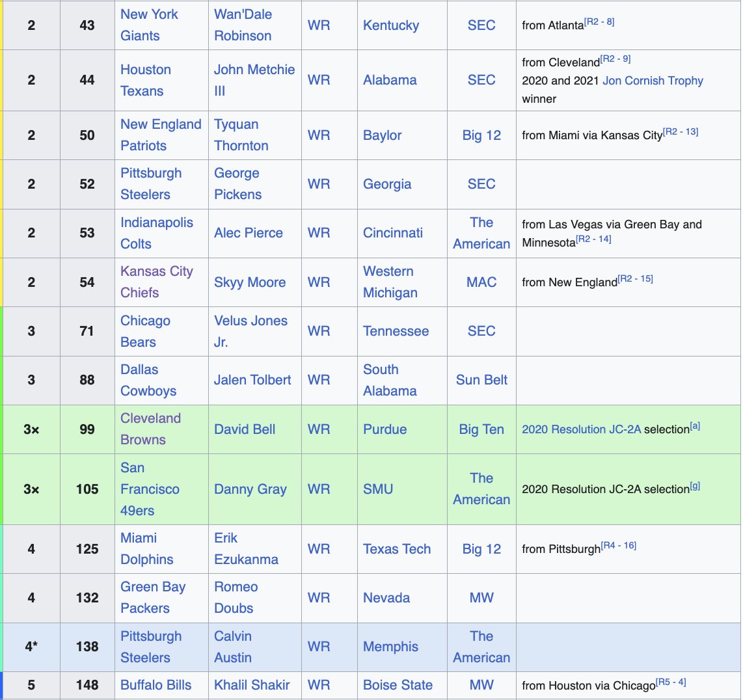Open John Metchie III player page
Viewport: 743px width, 700px height.
(254, 80)
